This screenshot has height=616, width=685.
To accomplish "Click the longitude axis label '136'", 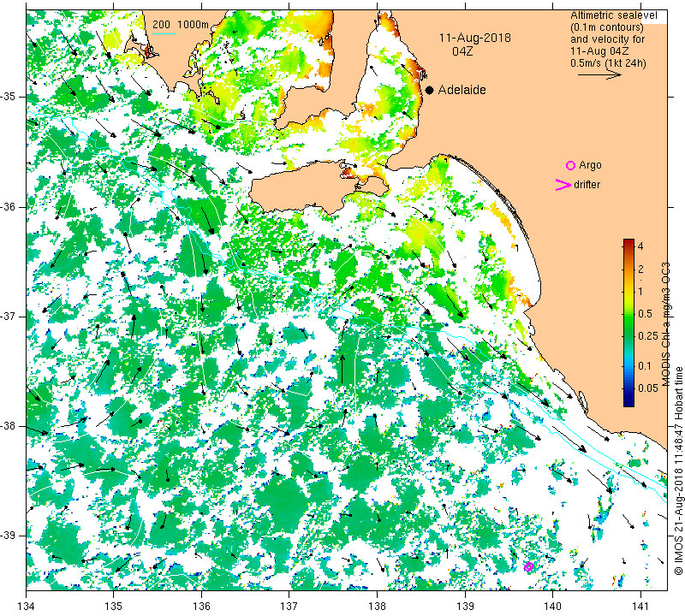I will tap(201, 607).
